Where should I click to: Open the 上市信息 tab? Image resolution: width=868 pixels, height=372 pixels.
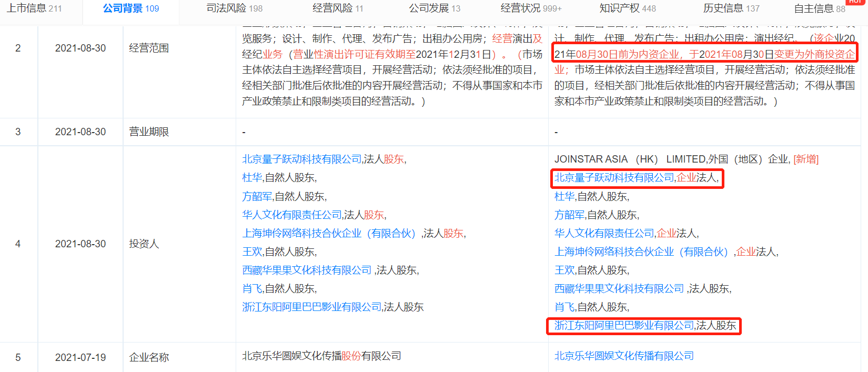[34, 8]
